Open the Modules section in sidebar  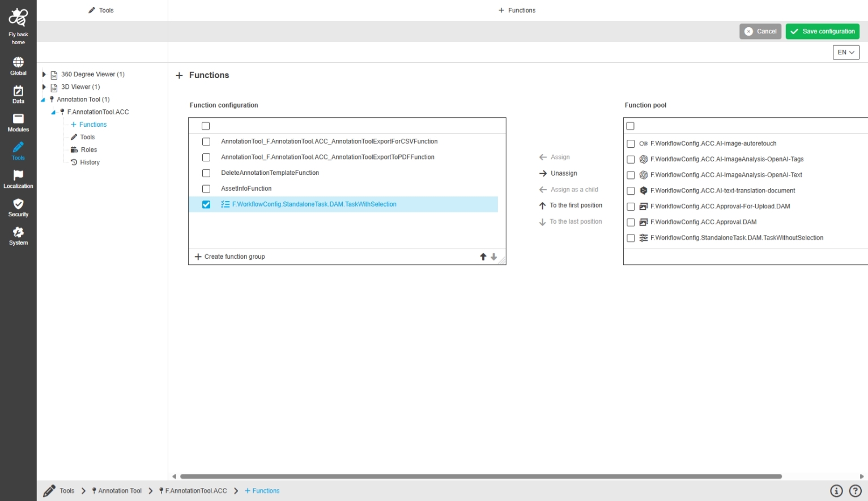18,123
